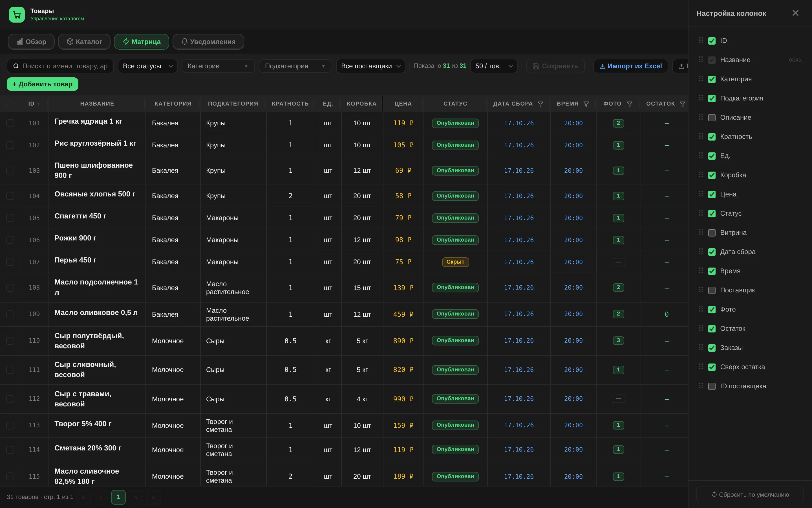The image size is (812, 508).
Task: Enable the Витрина column checkbox
Action: [x=712, y=233]
